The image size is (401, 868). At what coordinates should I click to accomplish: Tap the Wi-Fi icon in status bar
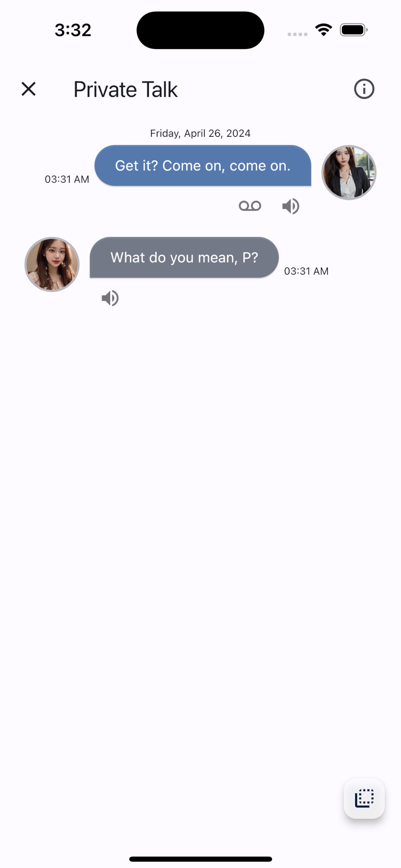(x=324, y=30)
